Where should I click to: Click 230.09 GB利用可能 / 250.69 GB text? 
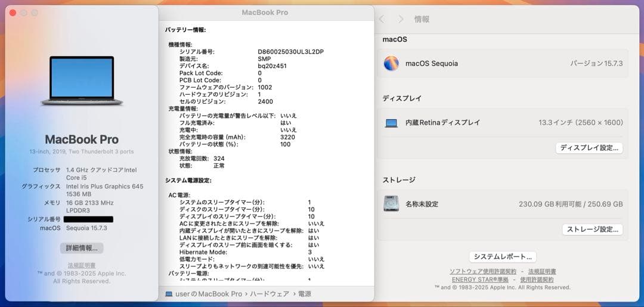[571, 204]
